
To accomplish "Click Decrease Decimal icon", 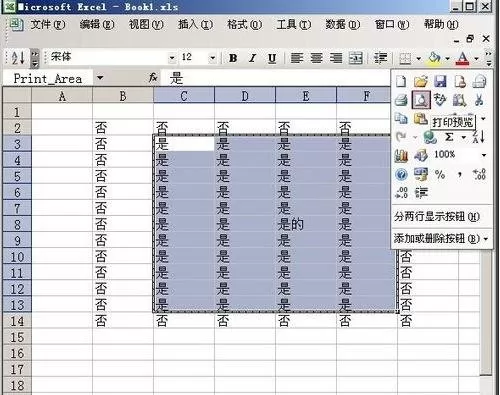I will pos(401,193).
